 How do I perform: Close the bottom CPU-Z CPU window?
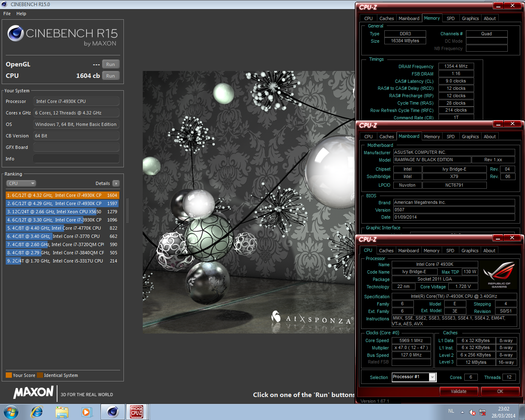click(512, 238)
